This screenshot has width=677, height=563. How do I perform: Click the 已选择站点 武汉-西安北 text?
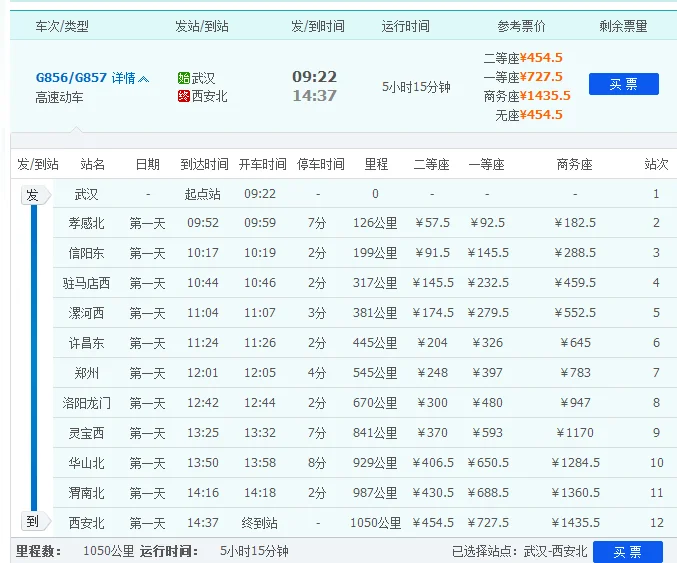[x=519, y=551]
